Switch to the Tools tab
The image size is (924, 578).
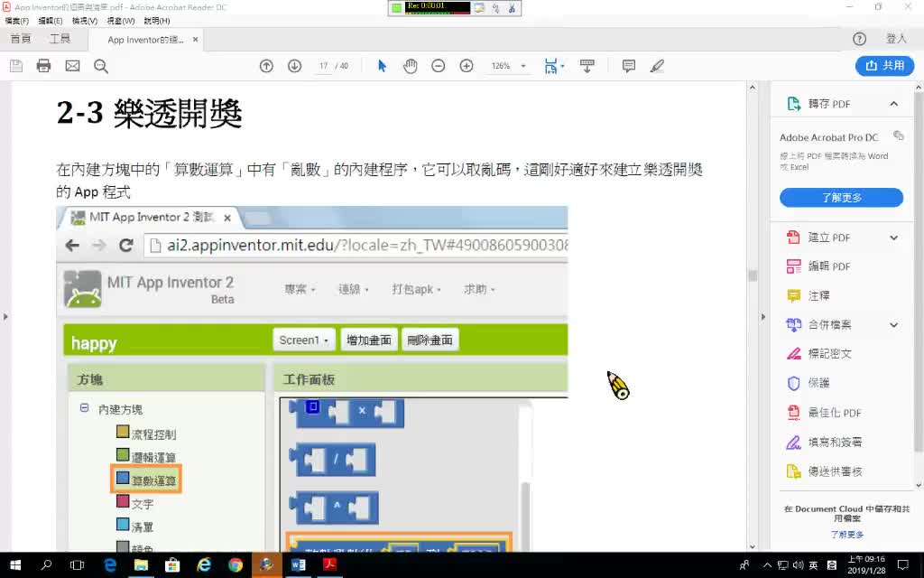pos(60,39)
